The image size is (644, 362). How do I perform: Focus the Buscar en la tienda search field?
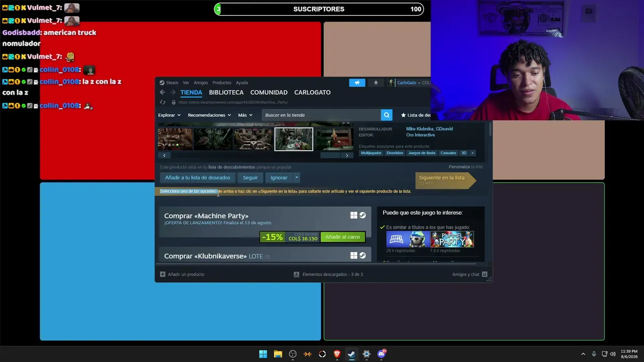tap(321, 115)
